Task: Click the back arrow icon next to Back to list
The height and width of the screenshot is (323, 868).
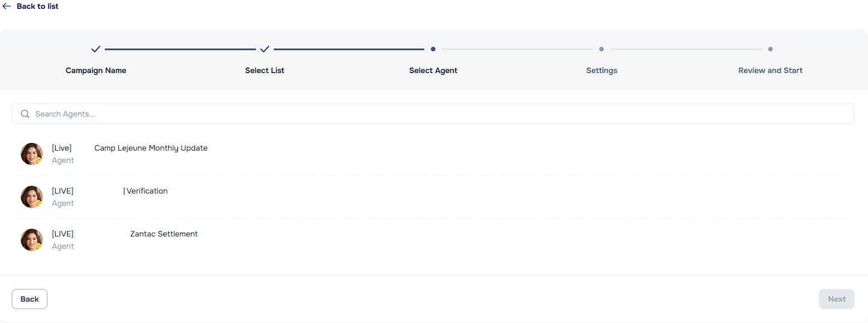Action: point(6,6)
